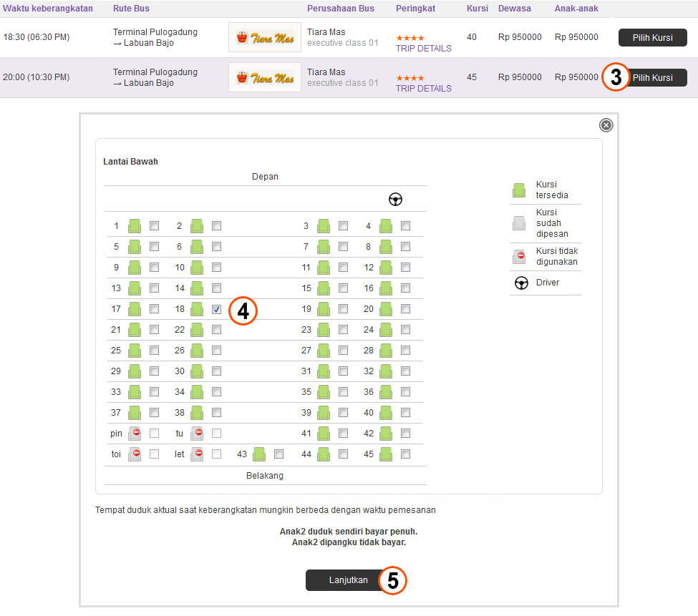Click the unusable seat icon labeled pin
The image size is (698, 616).
pos(135,434)
